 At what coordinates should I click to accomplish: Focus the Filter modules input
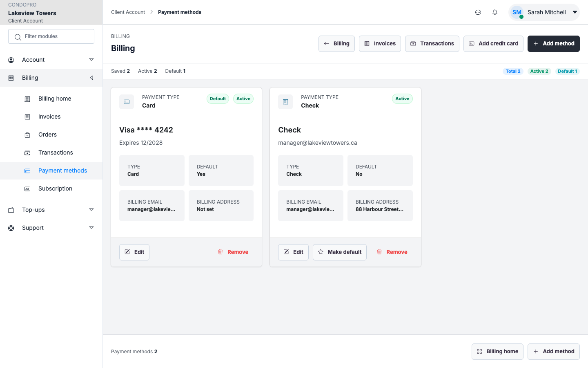pos(51,36)
